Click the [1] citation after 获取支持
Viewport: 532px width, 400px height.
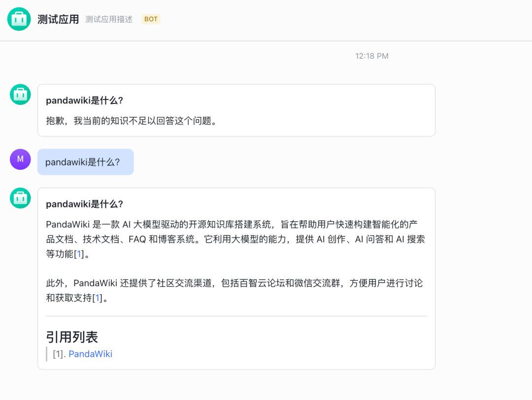click(99, 298)
